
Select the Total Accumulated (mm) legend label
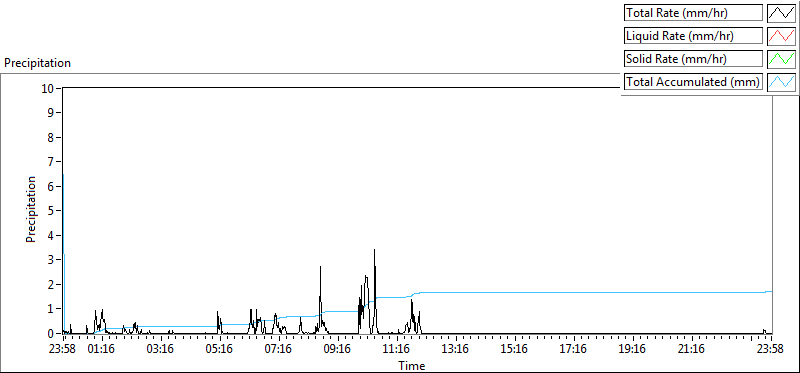point(693,81)
